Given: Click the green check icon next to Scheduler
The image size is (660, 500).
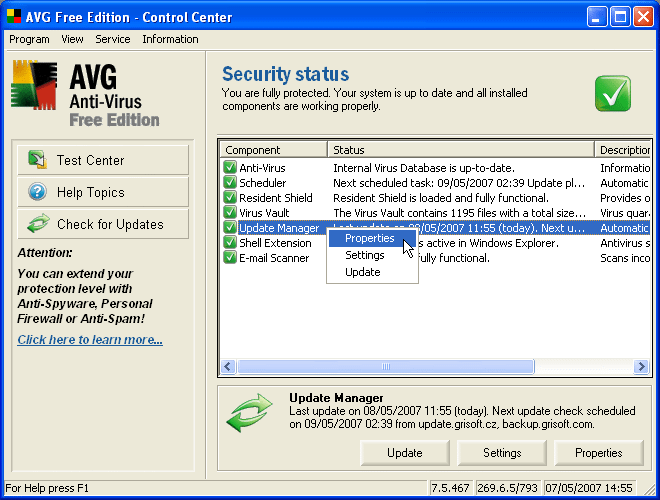Looking at the screenshot, I should coord(230,183).
